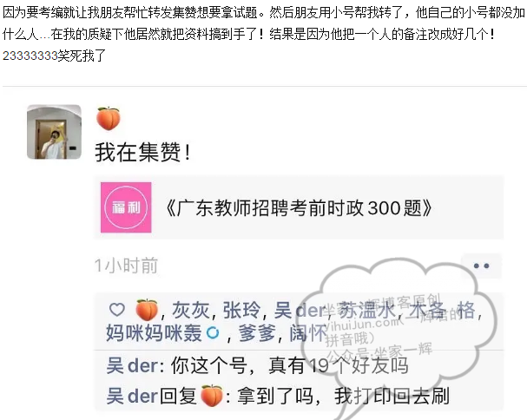The width and height of the screenshot is (527, 420).
Task: Tap the heart like icon
Action: pyautogui.click(x=117, y=309)
